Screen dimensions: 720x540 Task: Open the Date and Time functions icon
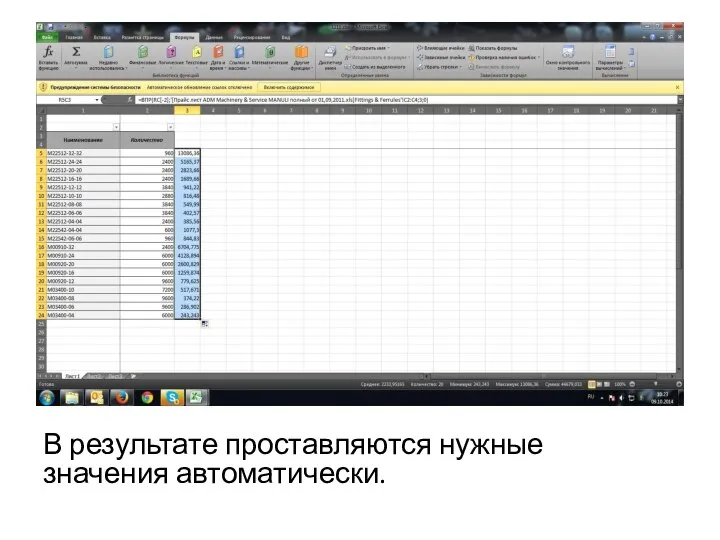click(219, 51)
